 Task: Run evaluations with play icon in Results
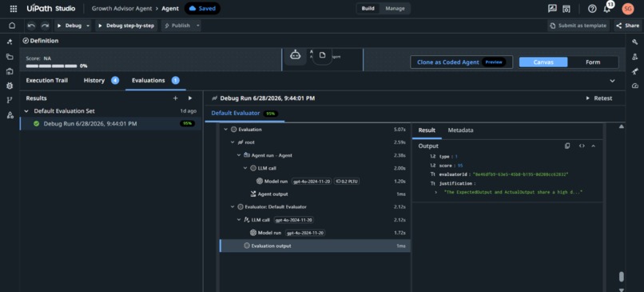(x=190, y=98)
